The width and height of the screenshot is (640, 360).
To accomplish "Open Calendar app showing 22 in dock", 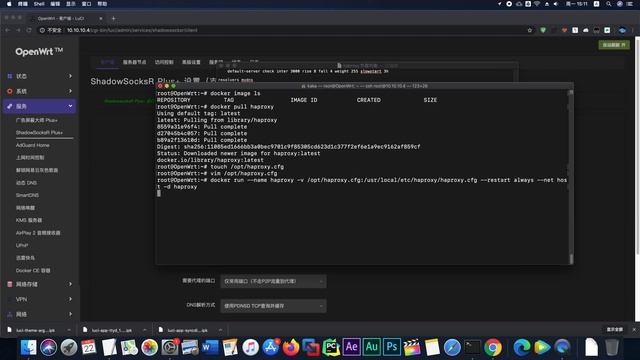I will [x=89, y=348].
